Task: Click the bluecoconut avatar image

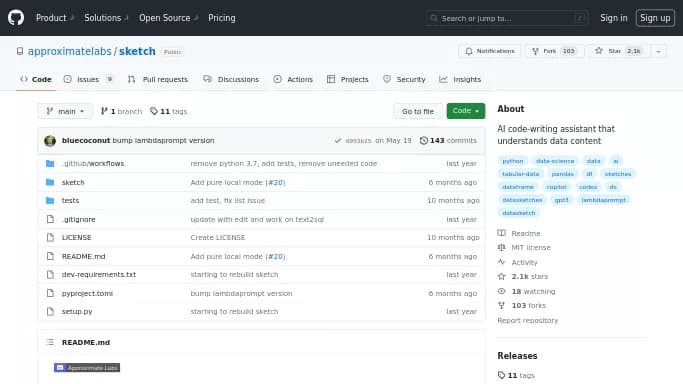Action: click(50, 141)
